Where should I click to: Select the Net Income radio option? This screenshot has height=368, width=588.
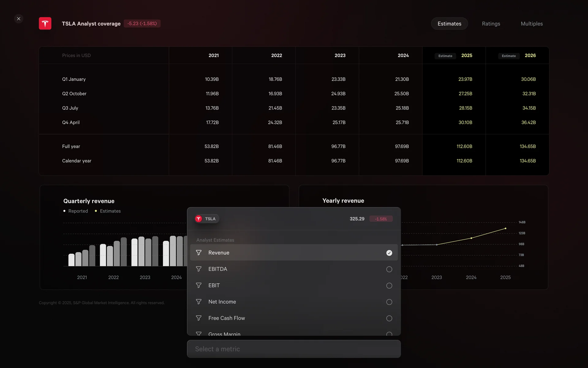pos(389,302)
